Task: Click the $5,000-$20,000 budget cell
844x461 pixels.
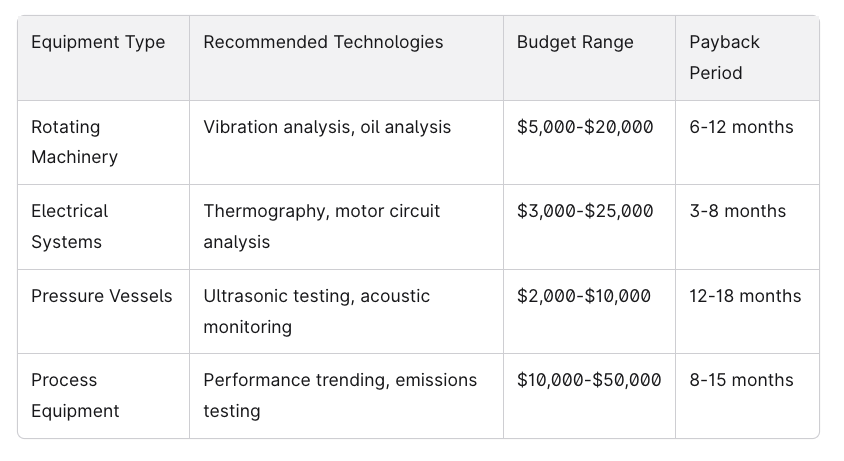Action: [589, 142]
